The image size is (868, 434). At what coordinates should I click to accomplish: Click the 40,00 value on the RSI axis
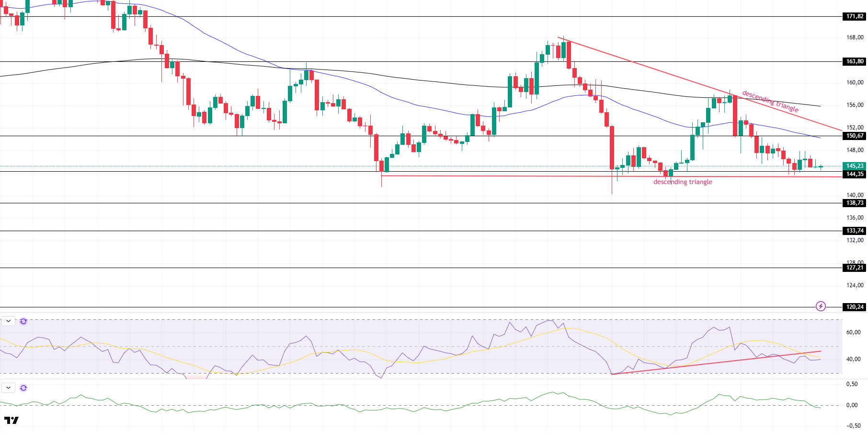853,359
